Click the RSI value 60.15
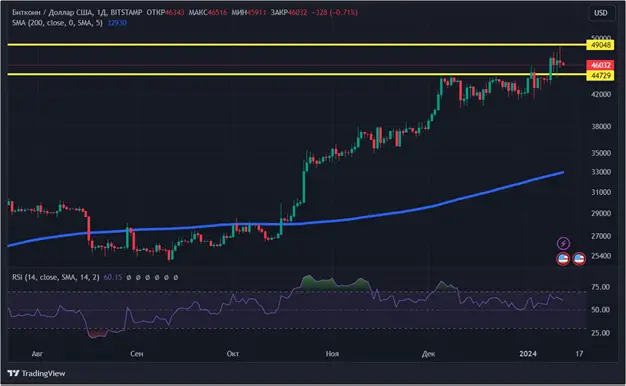The width and height of the screenshot is (626, 386). pyautogui.click(x=113, y=277)
